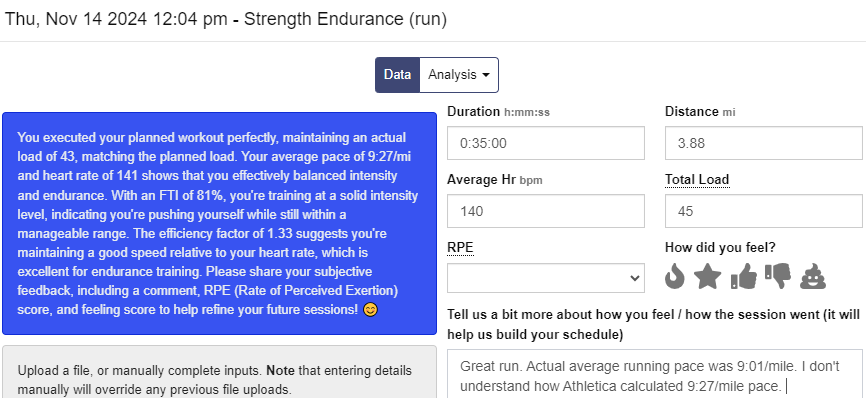Rate the session with the star icon

707,276
